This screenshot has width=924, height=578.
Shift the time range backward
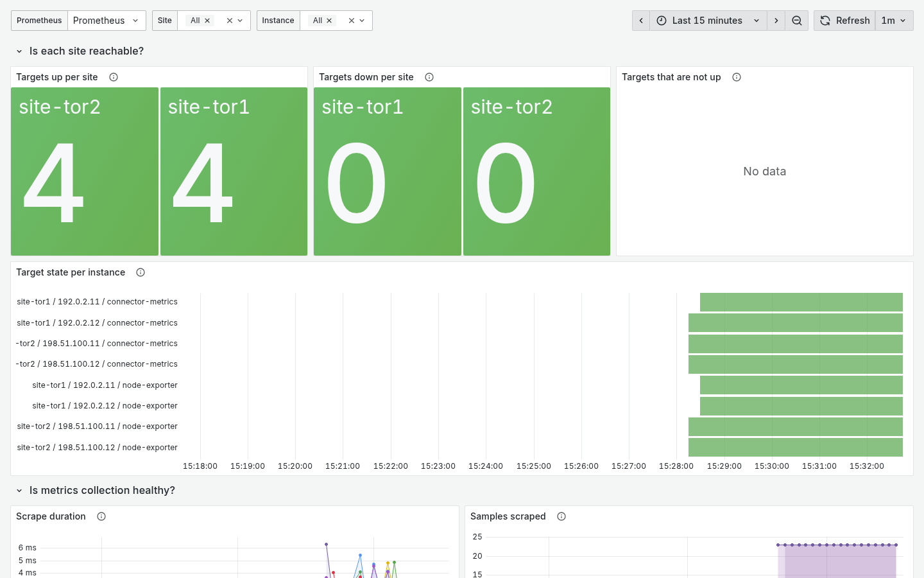tap(641, 21)
